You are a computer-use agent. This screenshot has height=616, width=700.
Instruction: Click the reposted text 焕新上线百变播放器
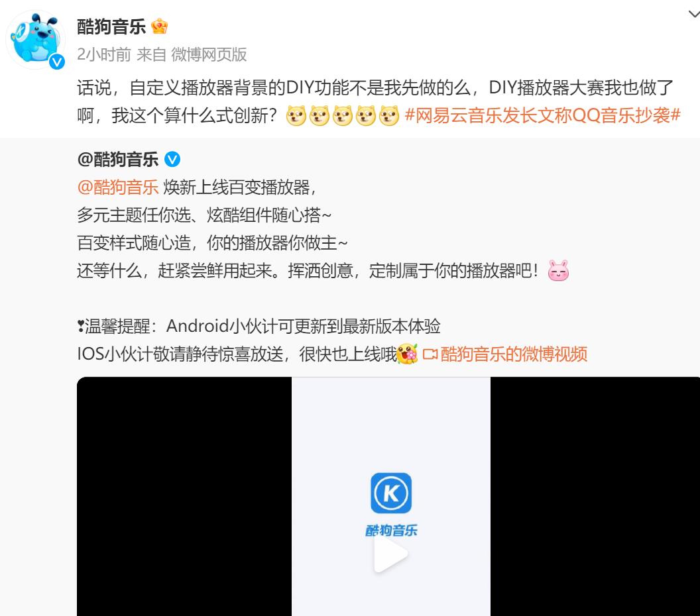point(236,187)
